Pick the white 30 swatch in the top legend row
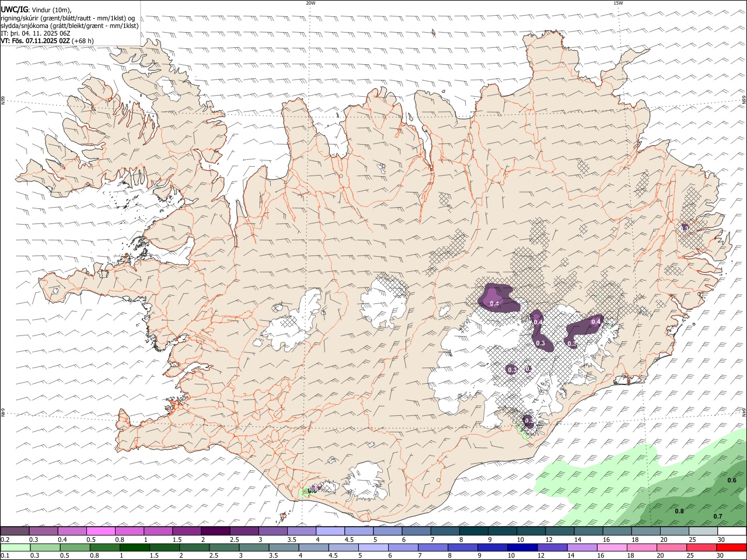Screen dimensions: 747x560 [x=732, y=531]
